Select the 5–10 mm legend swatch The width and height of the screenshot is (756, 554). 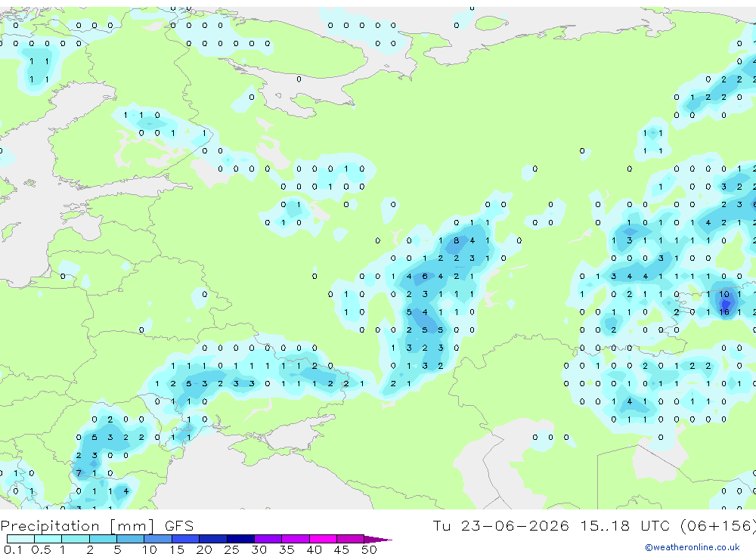131,539
